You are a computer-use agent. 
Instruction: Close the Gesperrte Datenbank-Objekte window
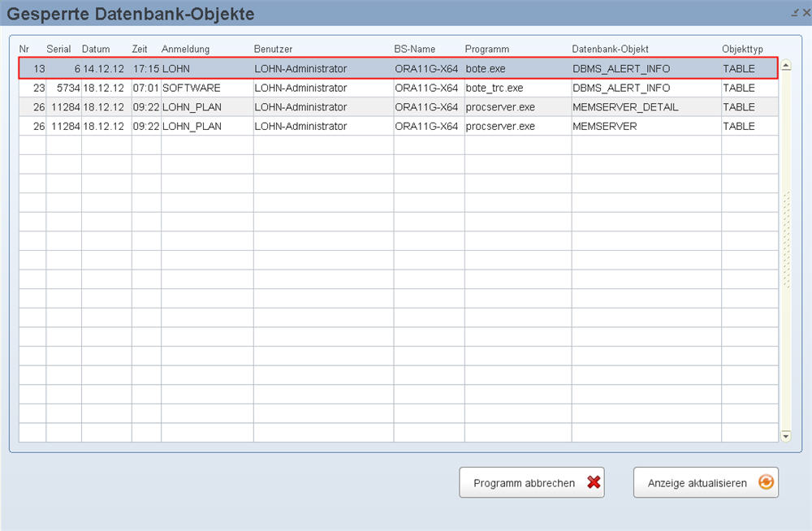point(805,13)
